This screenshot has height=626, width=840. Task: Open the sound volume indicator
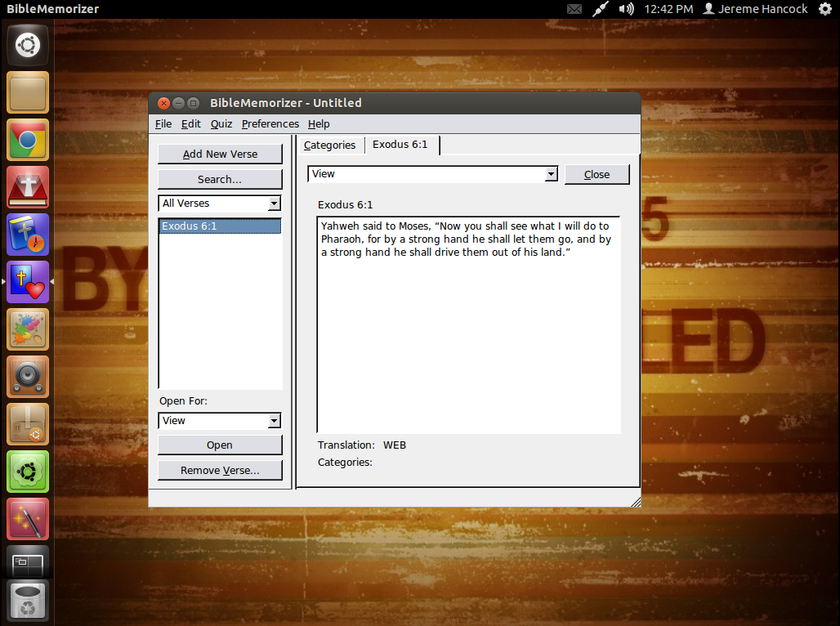point(626,9)
